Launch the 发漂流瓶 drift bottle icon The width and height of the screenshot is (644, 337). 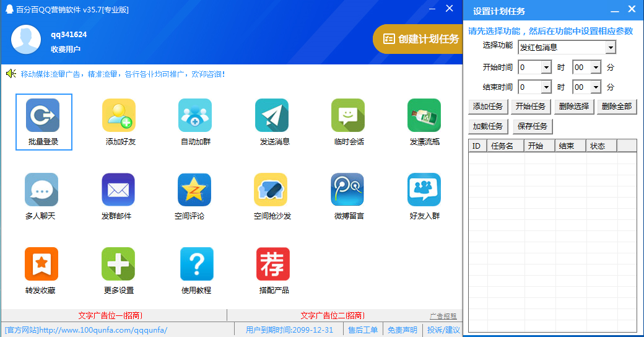(424, 115)
